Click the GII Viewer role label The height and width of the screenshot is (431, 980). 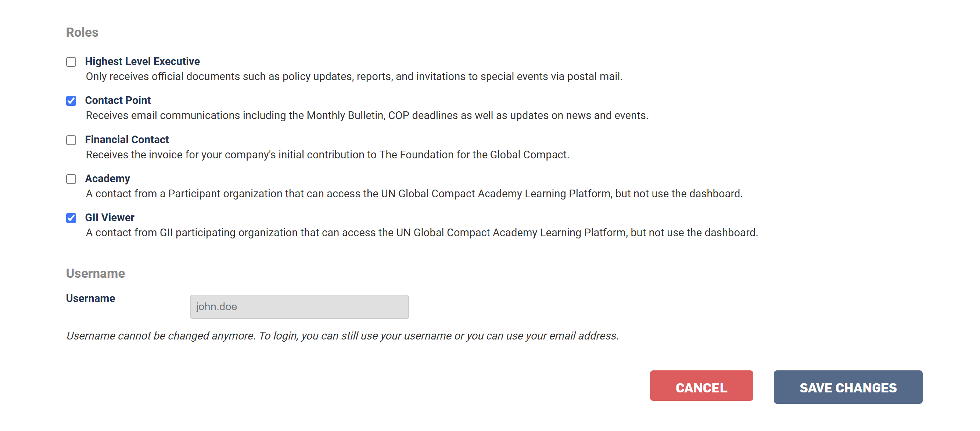click(x=110, y=218)
